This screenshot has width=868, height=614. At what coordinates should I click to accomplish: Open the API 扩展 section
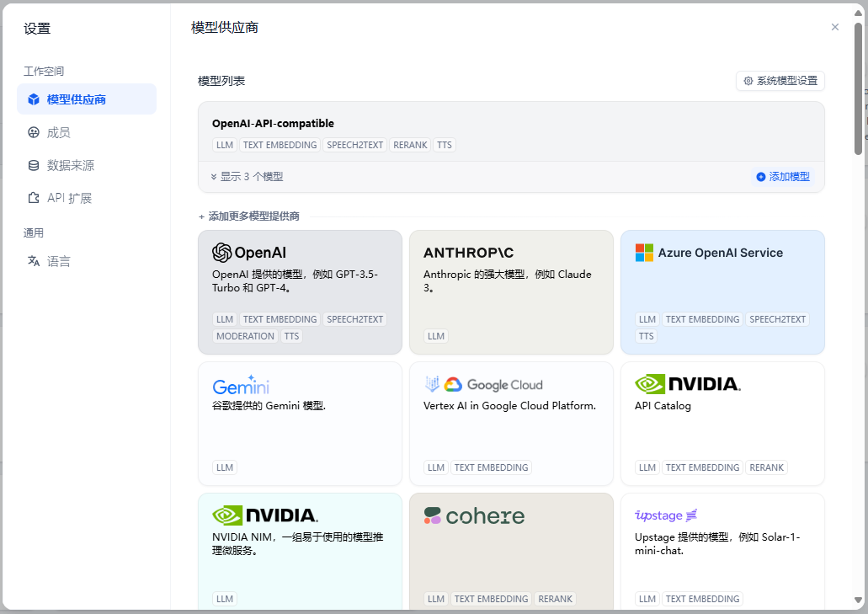tap(87, 198)
